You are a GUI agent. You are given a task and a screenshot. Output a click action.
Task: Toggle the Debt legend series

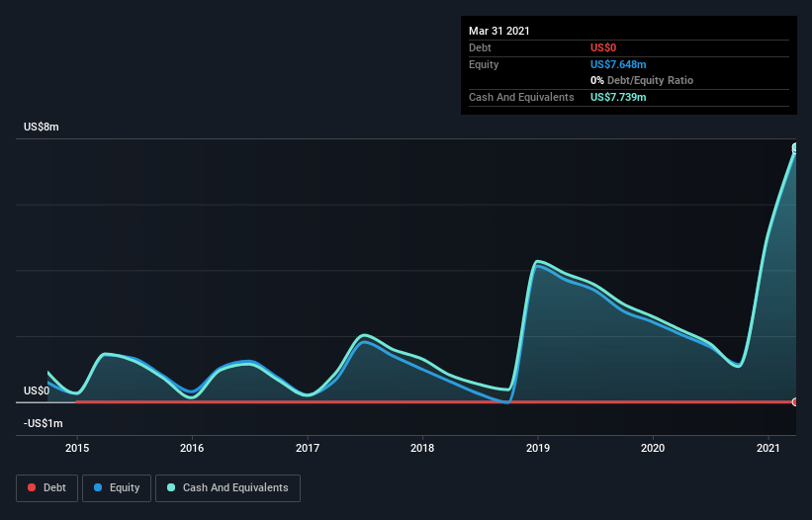tap(46, 488)
